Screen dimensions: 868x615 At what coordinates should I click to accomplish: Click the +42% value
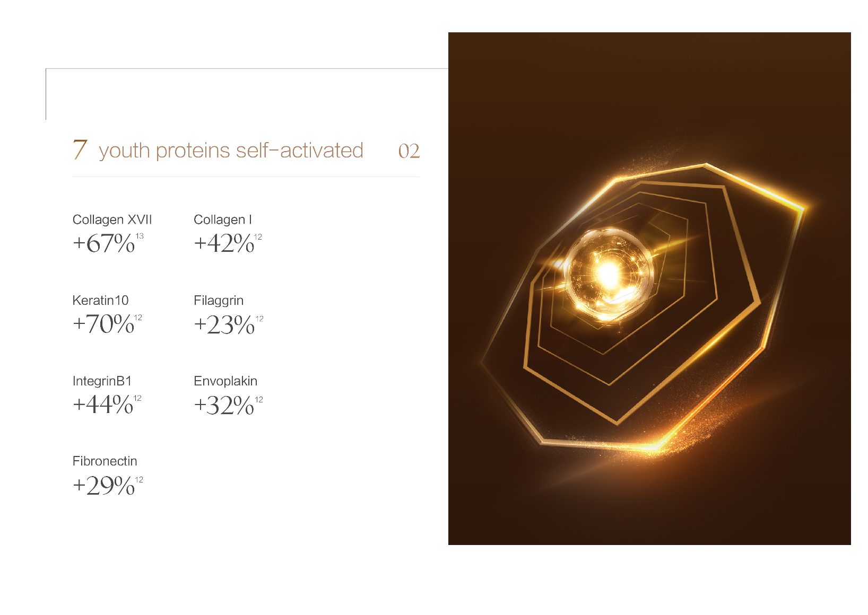pyautogui.click(x=224, y=244)
